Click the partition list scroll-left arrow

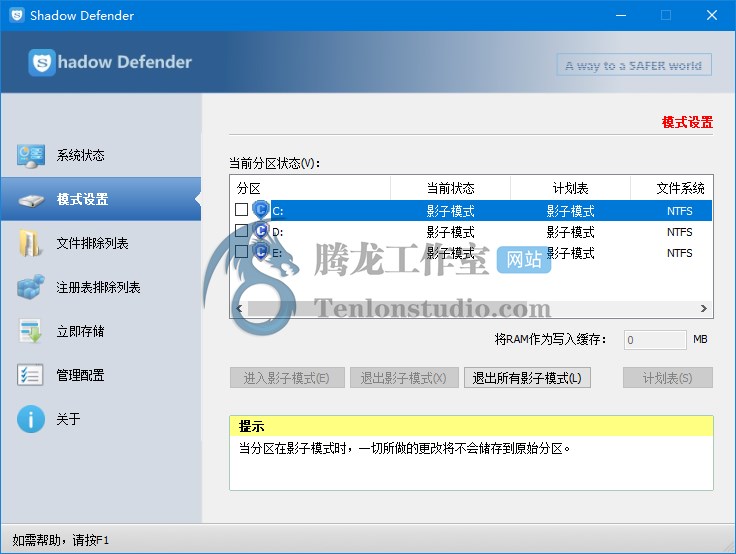pyautogui.click(x=239, y=308)
